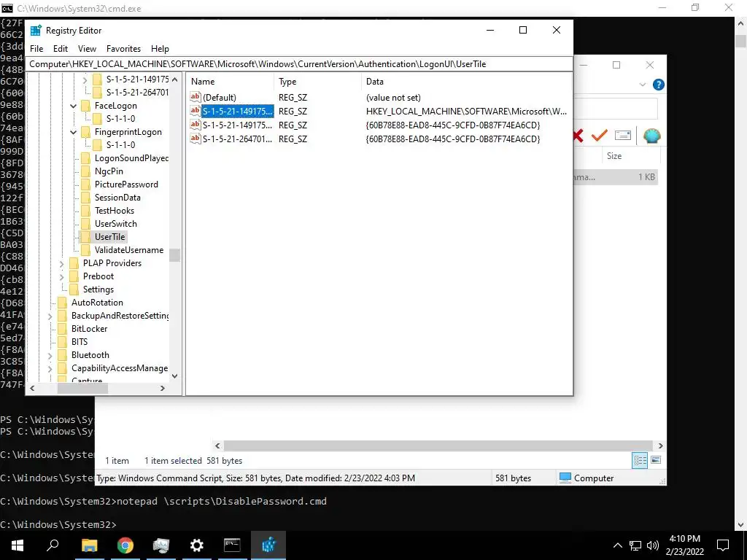
Task: Select the UserSwitch folder icon
Action: coord(86,224)
